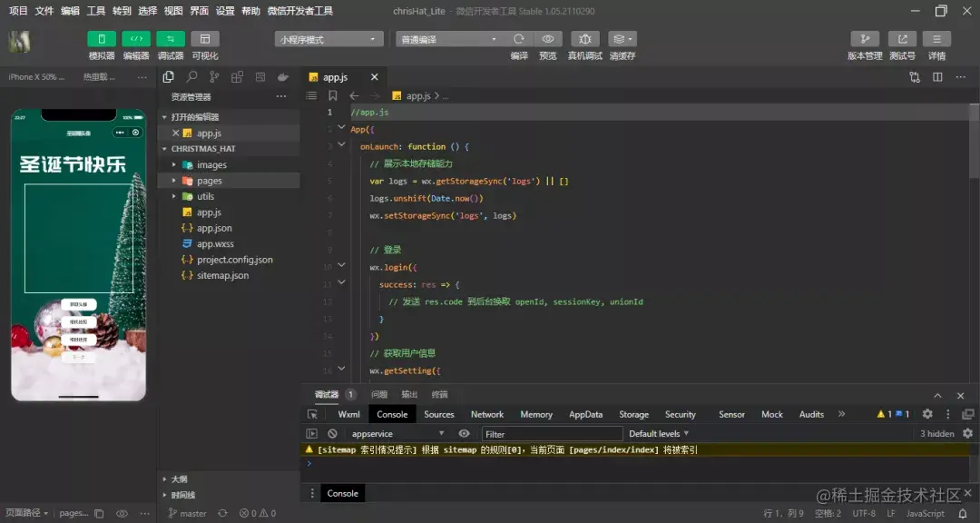980x523 pixels.
Task: Click the element inspect picker icon
Action: tap(312, 414)
